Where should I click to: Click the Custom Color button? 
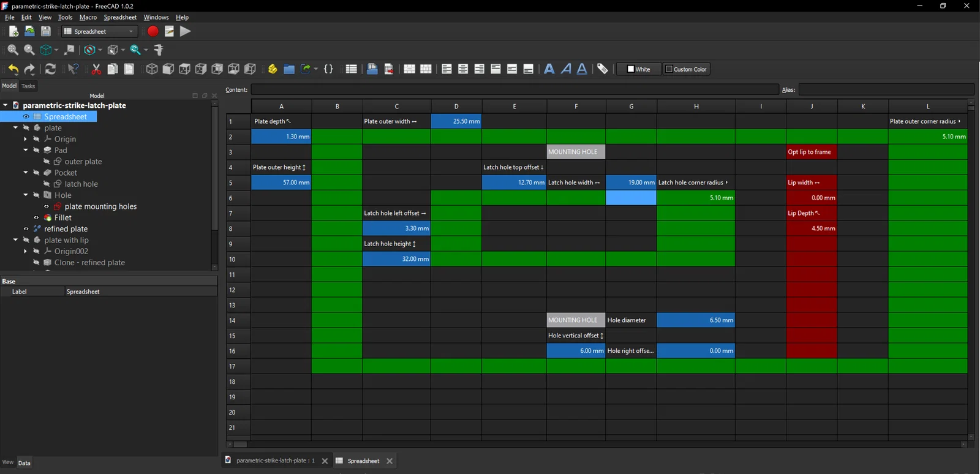[x=686, y=69]
